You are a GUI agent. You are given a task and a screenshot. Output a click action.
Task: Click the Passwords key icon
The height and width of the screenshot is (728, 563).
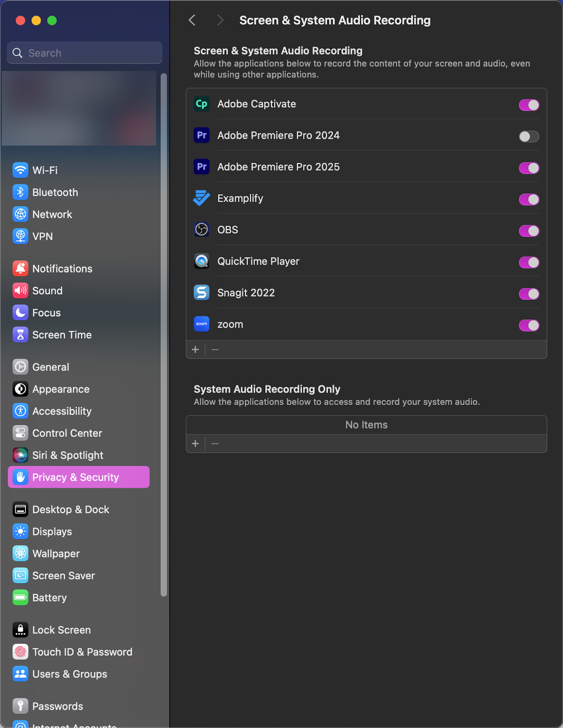[20, 706]
